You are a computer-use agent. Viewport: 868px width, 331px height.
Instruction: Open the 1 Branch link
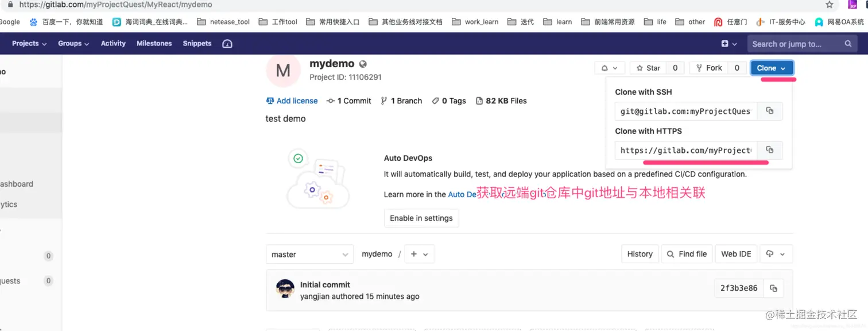coord(401,101)
